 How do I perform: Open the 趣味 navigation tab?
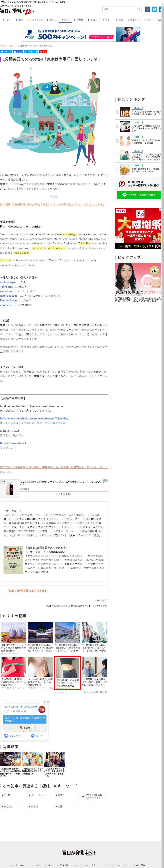(66, 20)
